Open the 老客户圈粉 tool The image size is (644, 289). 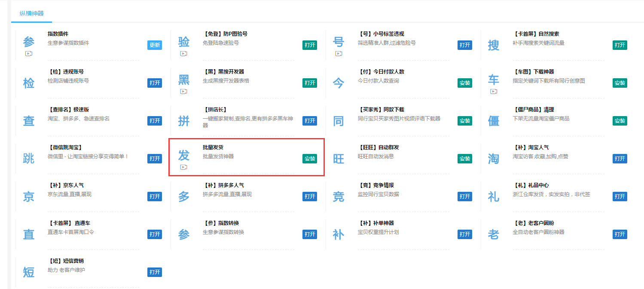point(620,234)
